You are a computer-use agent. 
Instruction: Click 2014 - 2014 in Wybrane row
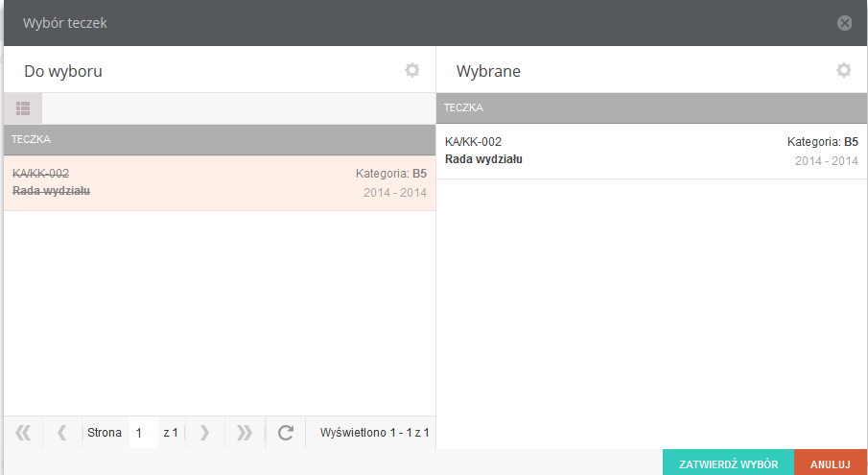pyautogui.click(x=827, y=161)
